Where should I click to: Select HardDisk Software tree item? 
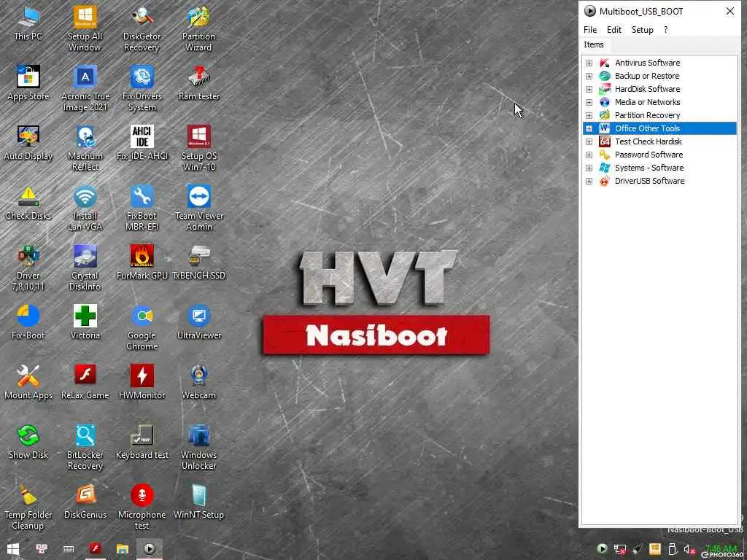(x=648, y=89)
